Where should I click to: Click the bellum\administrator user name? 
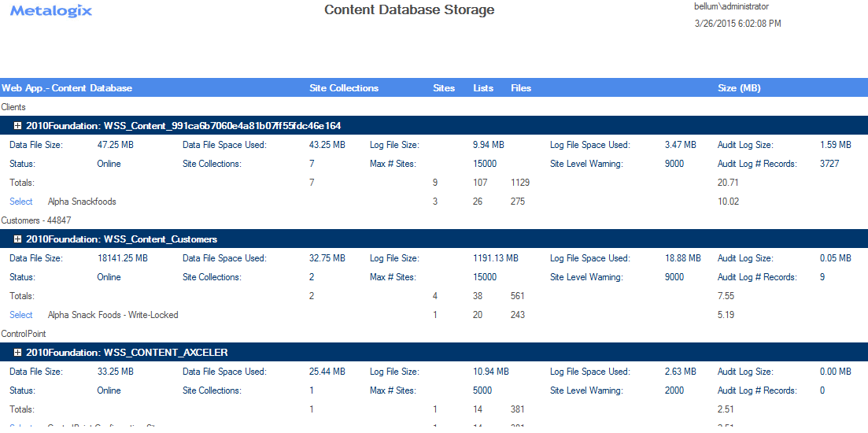(x=731, y=6)
